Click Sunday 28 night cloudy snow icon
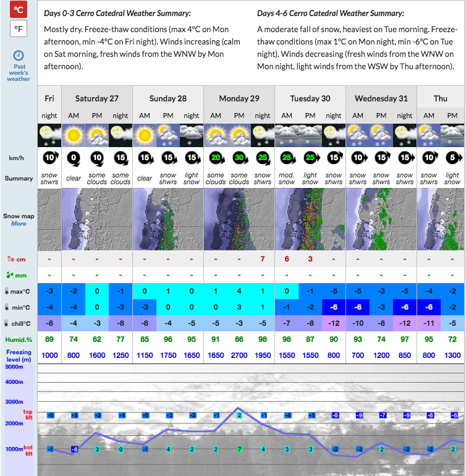The width and height of the screenshot is (466, 476). click(x=192, y=135)
